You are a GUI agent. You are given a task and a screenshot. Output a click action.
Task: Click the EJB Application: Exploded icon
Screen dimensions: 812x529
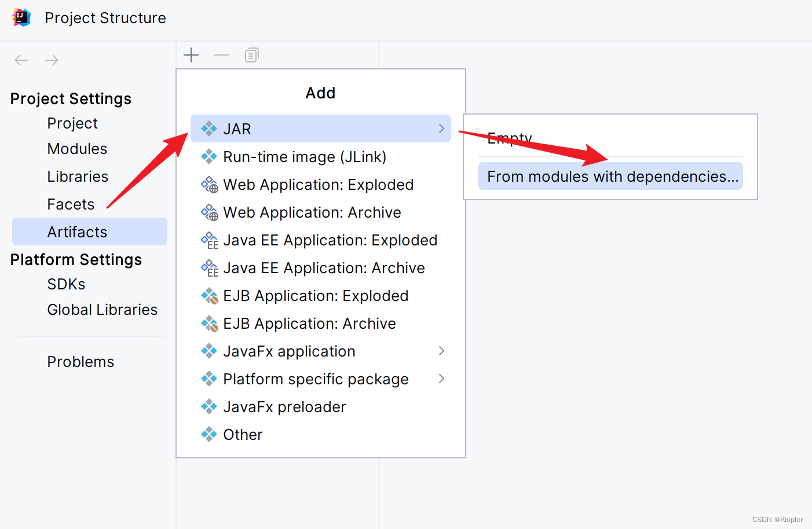(210, 296)
